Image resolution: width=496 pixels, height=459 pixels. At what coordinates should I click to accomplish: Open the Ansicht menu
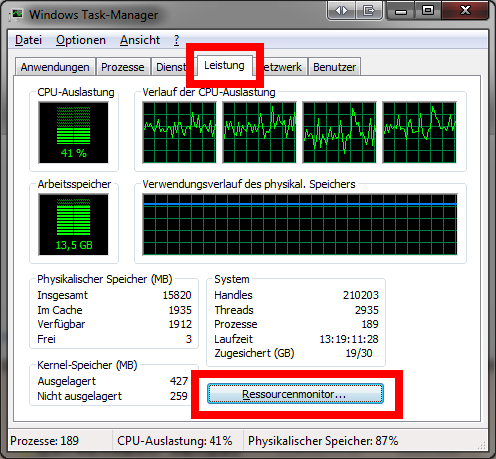click(x=140, y=40)
